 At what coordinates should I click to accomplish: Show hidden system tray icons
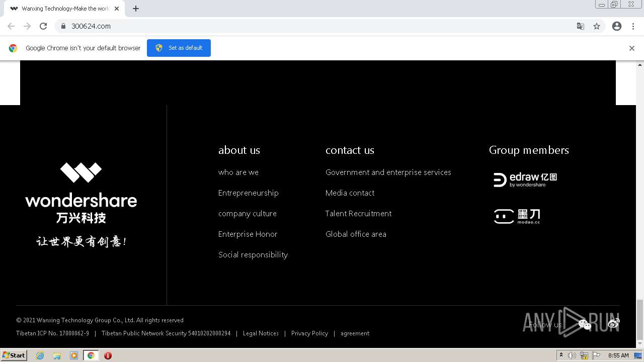pos(561,355)
